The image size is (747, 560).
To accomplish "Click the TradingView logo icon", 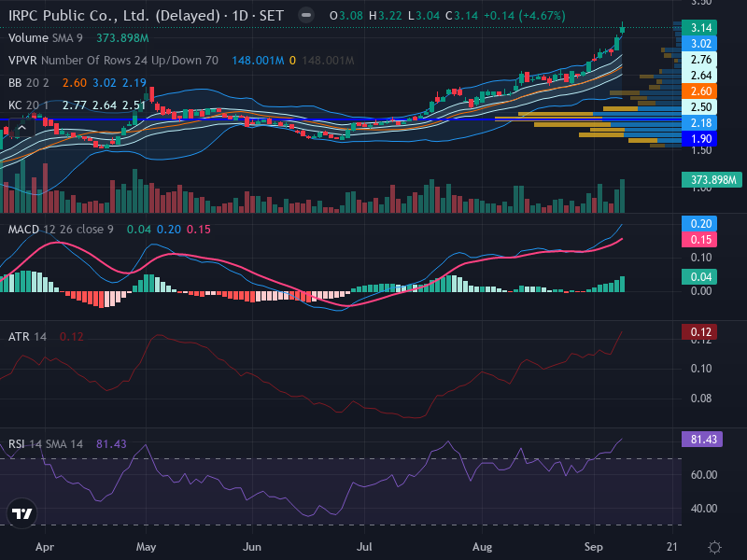I will [21, 513].
